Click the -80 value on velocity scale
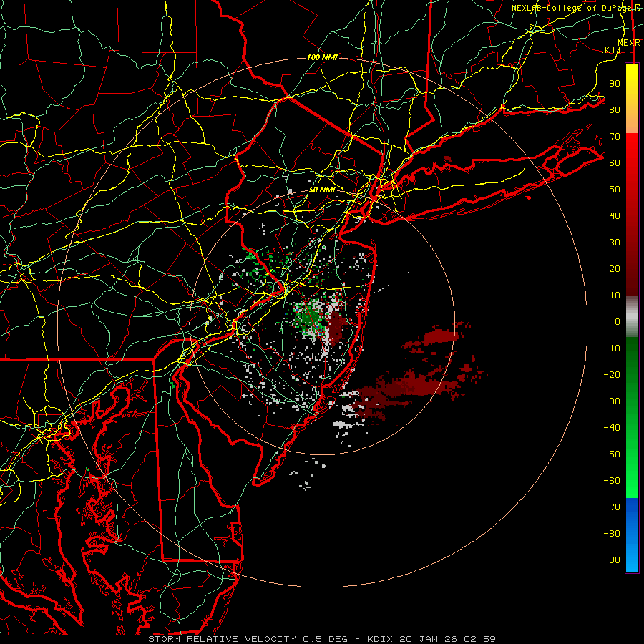Viewport: 644px width, 644px height. tap(612, 534)
